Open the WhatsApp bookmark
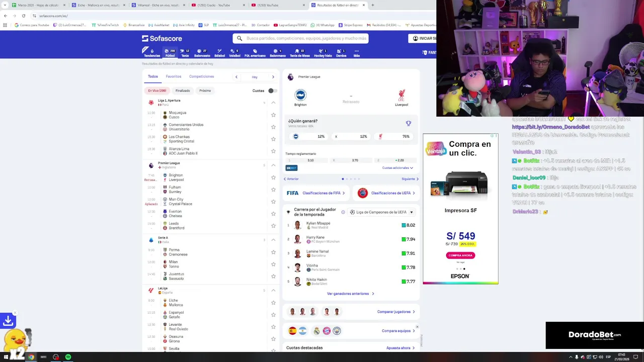 [323, 25]
